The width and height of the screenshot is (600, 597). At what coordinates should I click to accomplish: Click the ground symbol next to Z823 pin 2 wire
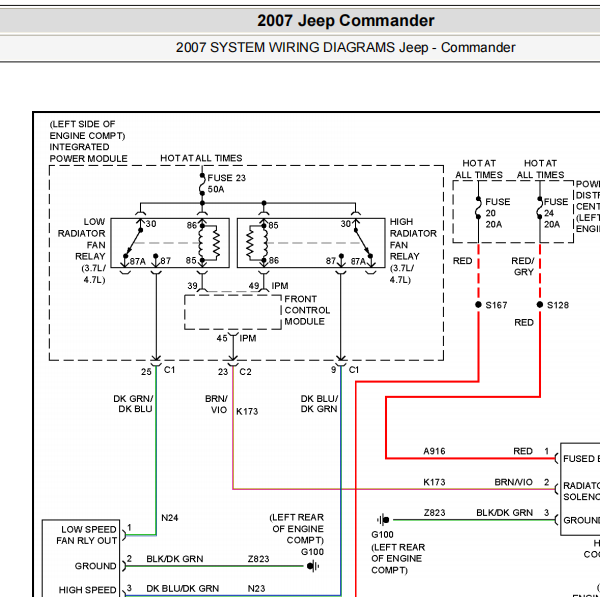tap(313, 566)
